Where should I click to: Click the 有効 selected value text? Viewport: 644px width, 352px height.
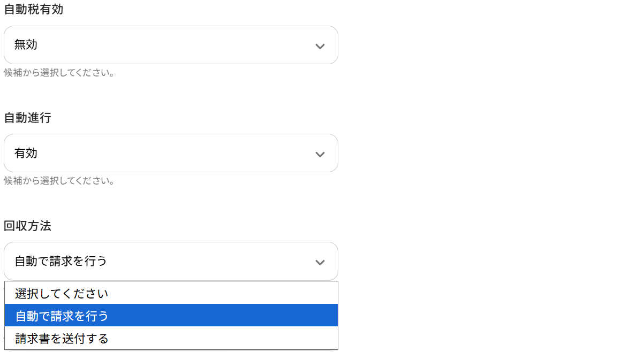click(x=26, y=153)
